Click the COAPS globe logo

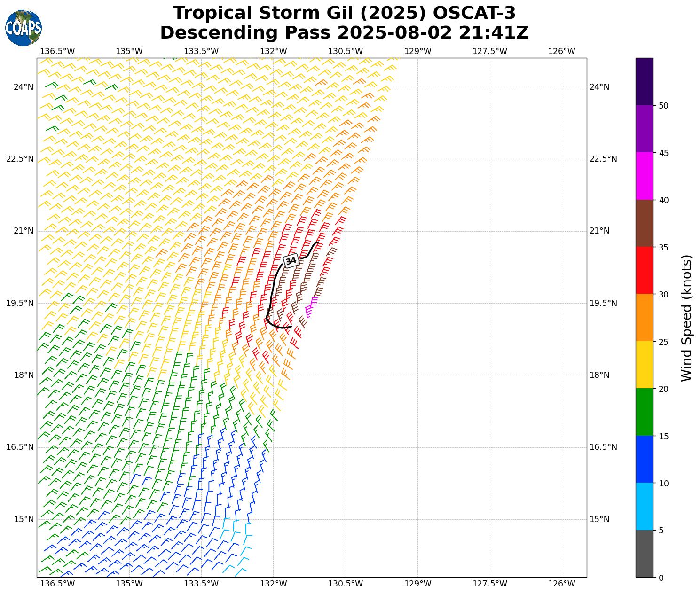(x=24, y=28)
